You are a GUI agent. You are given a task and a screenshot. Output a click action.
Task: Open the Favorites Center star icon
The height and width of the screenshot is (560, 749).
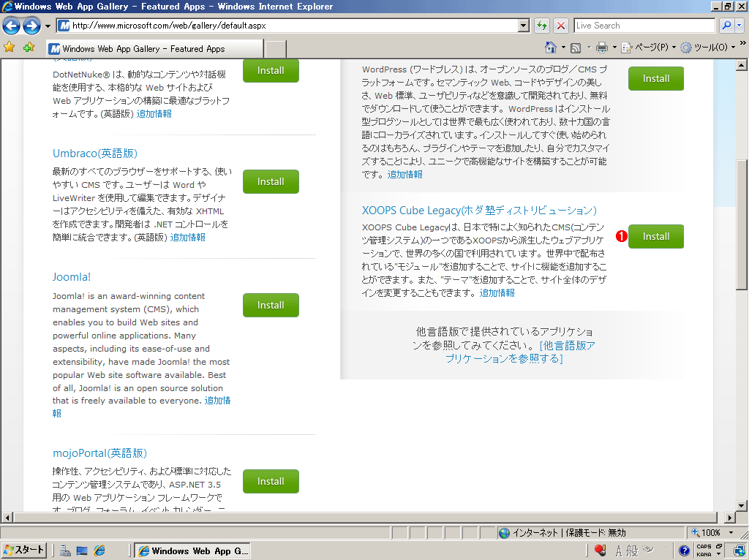click(x=9, y=47)
